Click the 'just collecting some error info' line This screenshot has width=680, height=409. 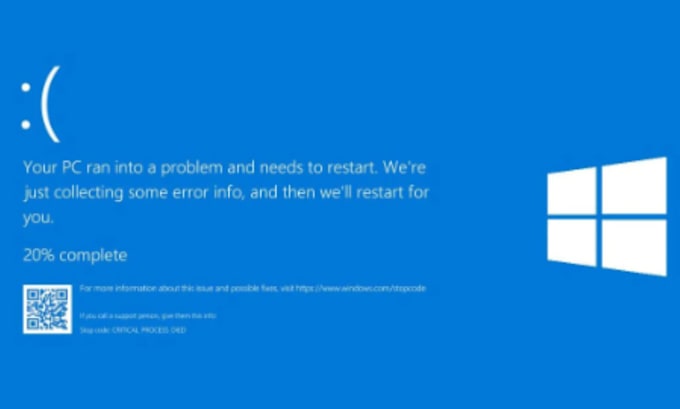(226, 193)
